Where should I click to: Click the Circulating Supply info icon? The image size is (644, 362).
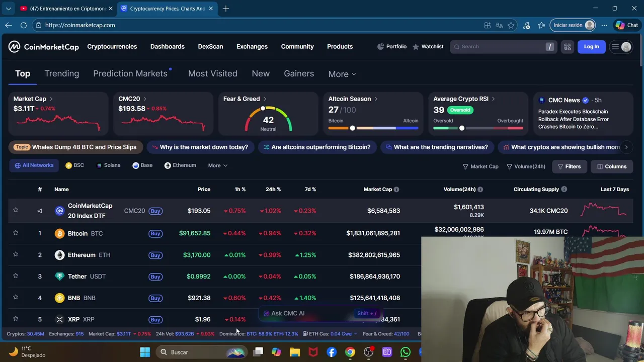click(564, 190)
